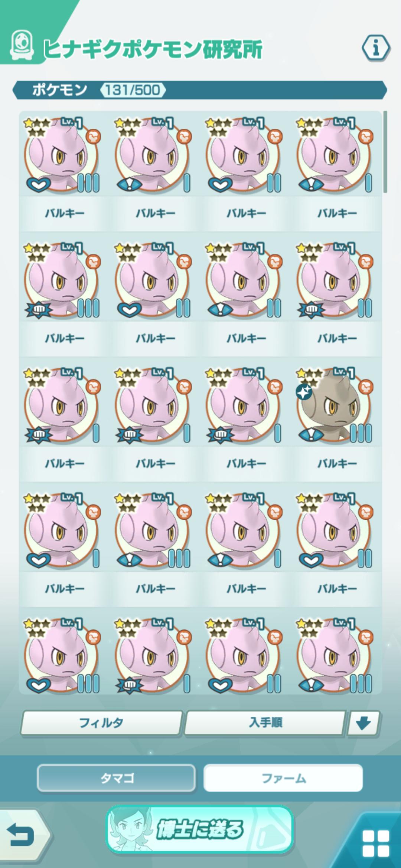Switch to the ファーム tab
This screenshot has height=868, width=401.
(x=283, y=777)
